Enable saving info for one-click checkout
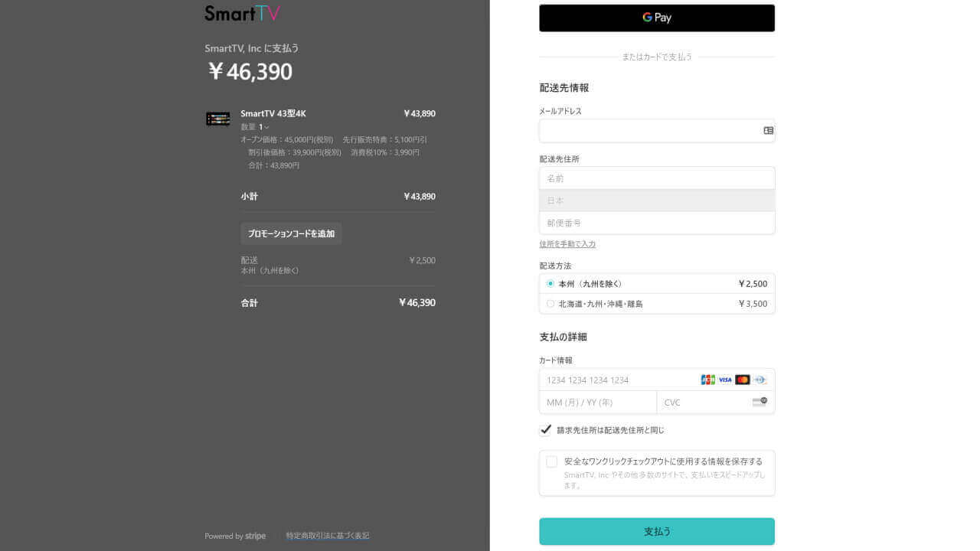 [x=551, y=461]
